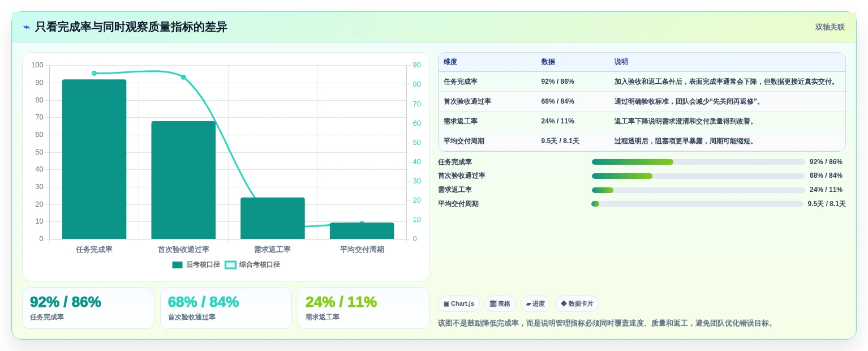This screenshot has width=868, height=351.
Task: Click the description starting 过程透明后
Action: pos(685,141)
